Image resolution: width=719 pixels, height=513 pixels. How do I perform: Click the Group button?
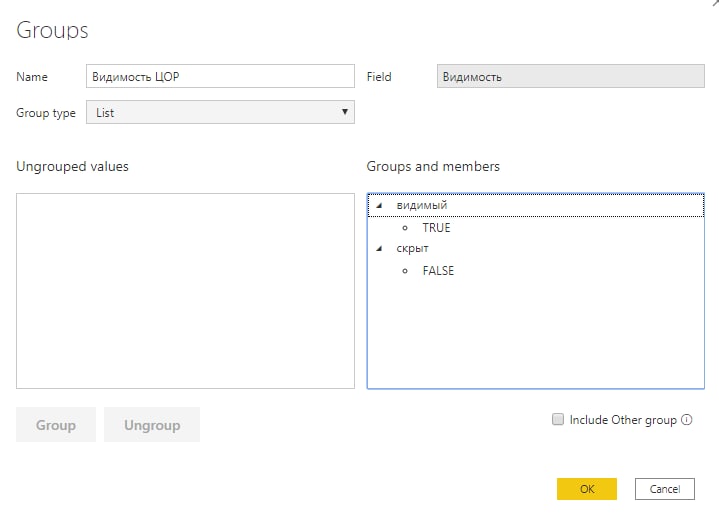tap(56, 425)
